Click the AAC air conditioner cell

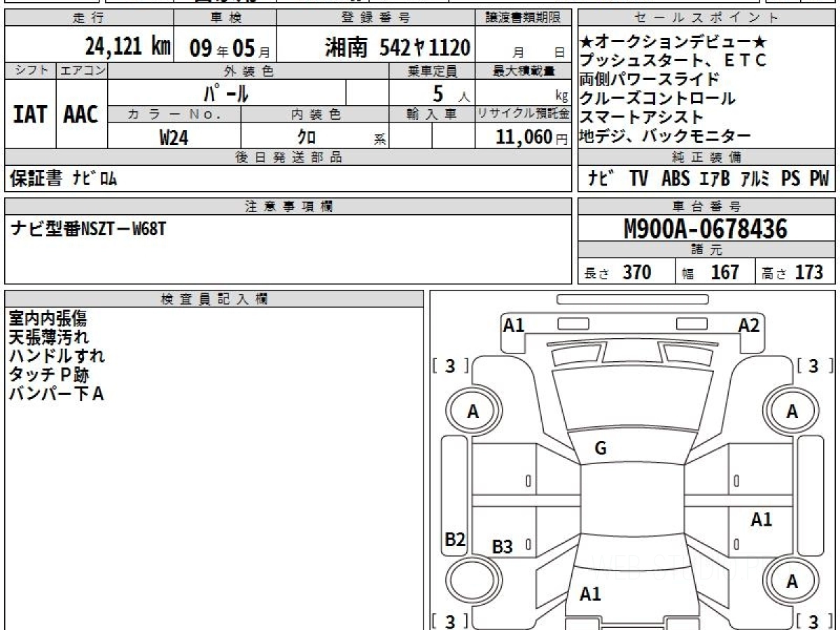(x=81, y=114)
